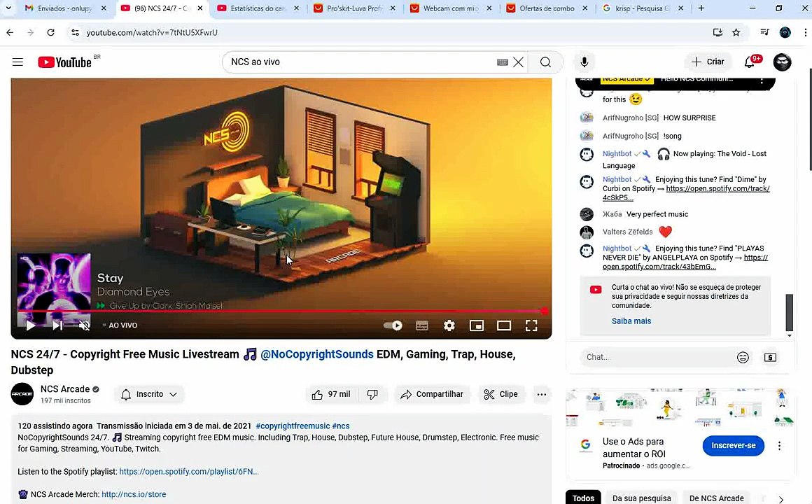Click the address bar URL
Viewport: 812px width, 504px height.
[152, 32]
